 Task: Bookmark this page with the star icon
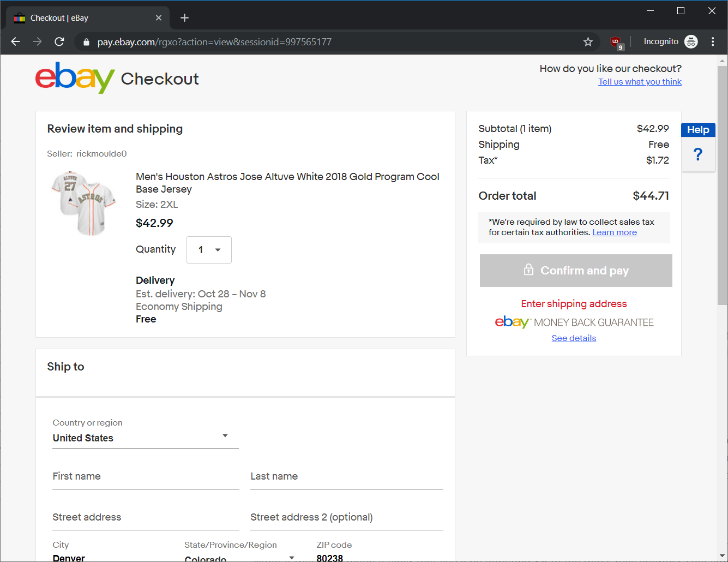[x=588, y=42]
